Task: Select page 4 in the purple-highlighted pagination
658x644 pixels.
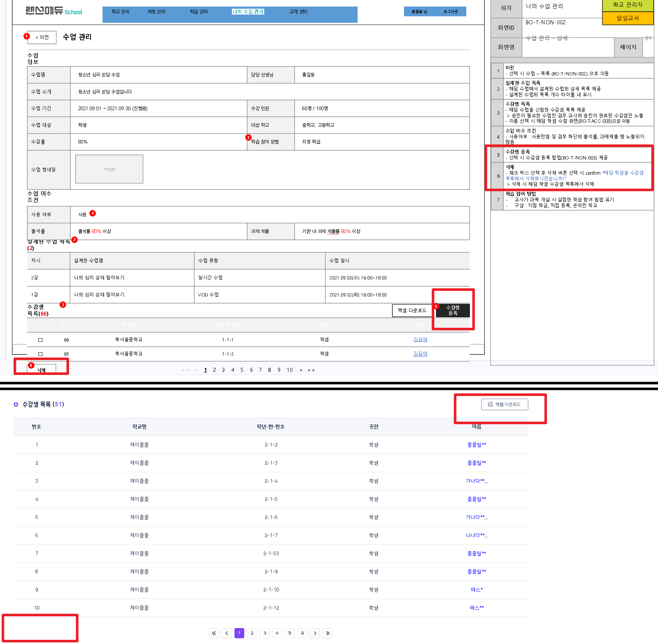Action: coord(277,633)
